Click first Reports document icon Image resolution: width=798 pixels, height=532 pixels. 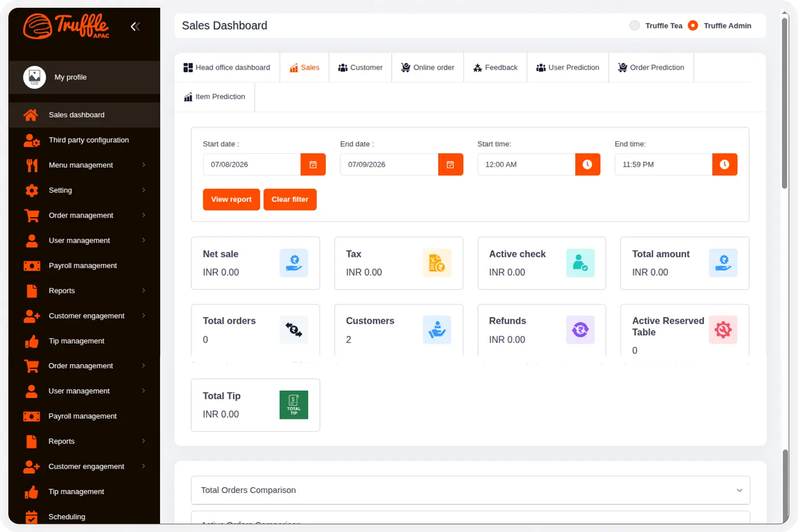[x=32, y=291]
